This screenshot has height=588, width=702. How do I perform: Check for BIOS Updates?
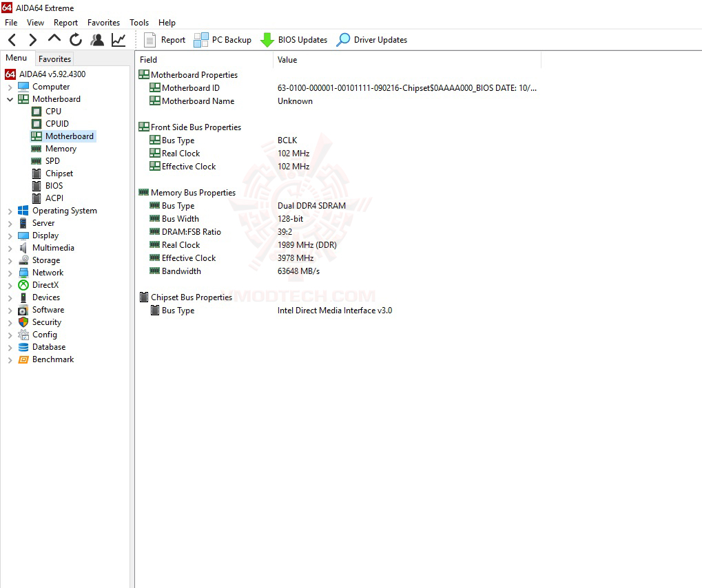pyautogui.click(x=293, y=40)
